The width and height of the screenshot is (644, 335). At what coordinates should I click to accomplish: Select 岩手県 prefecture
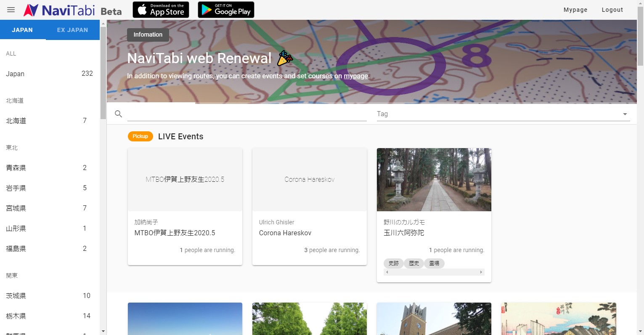(50, 188)
